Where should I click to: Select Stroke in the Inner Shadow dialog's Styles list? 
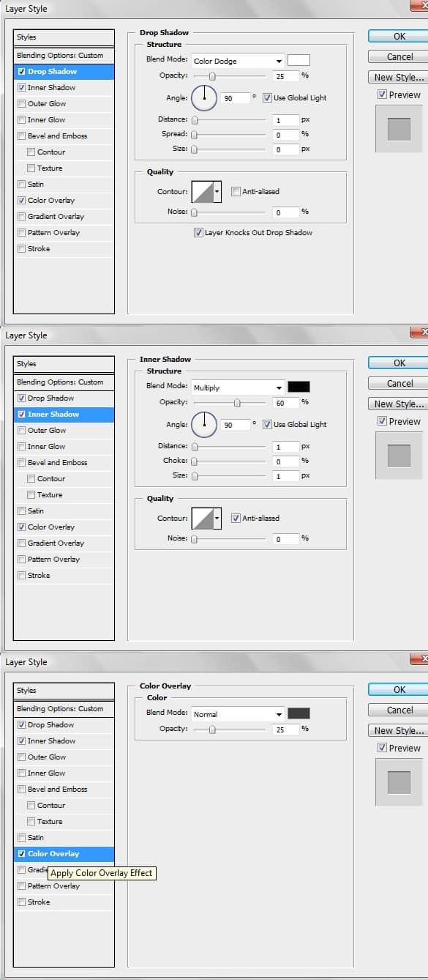coord(39,576)
